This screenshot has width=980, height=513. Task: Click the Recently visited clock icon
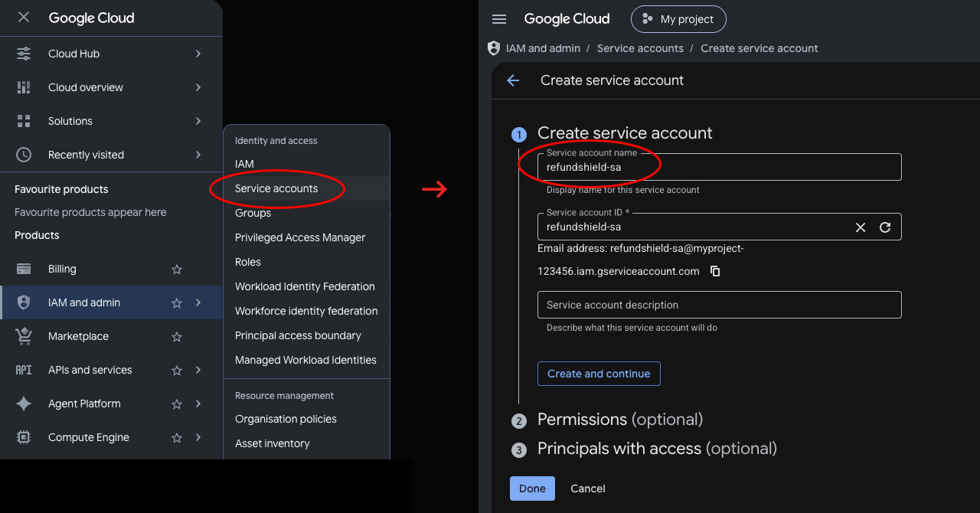(24, 155)
